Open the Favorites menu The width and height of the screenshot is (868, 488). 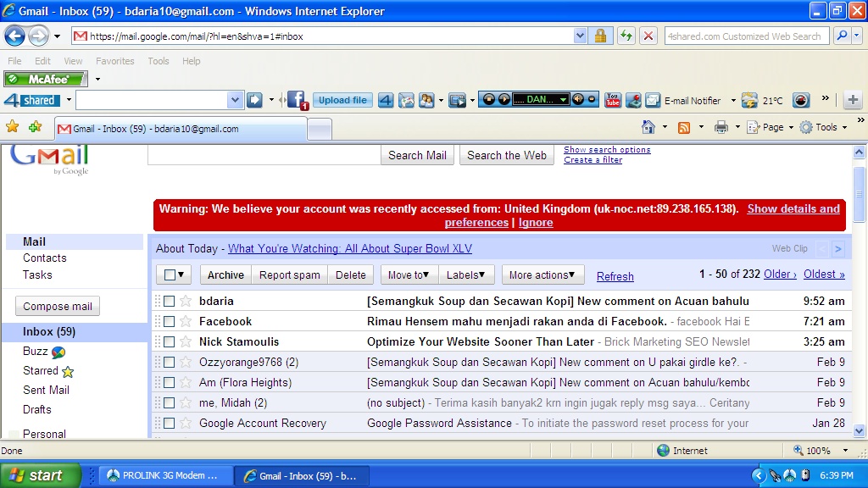click(x=114, y=61)
